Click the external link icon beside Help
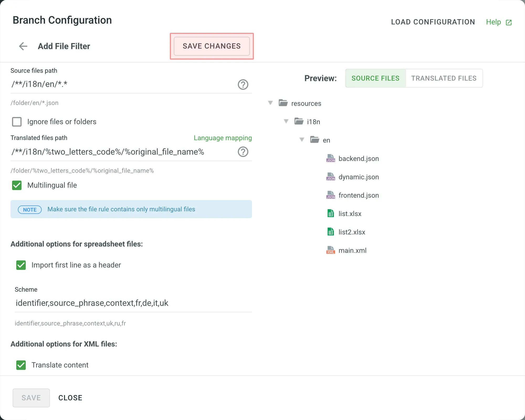Viewport: 525px width, 420px height. pos(509,22)
